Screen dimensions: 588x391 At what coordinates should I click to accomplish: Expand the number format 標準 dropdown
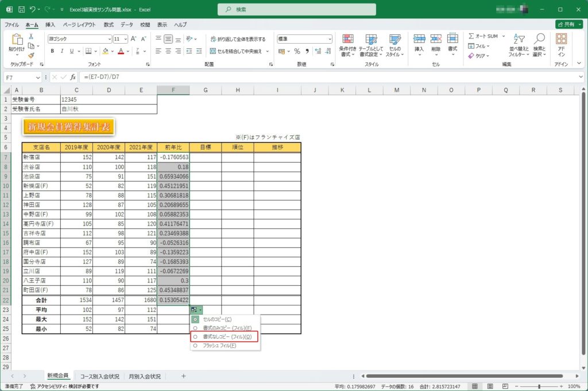(x=330, y=39)
